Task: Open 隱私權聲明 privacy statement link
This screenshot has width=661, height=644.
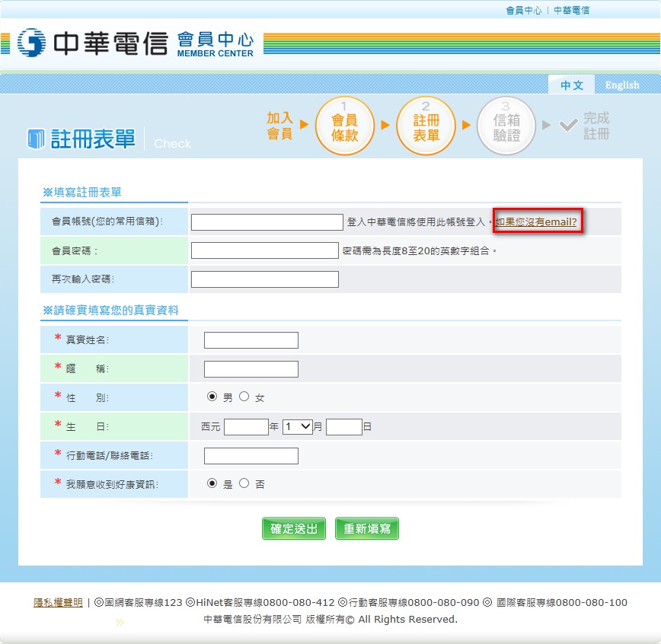Action: (58, 603)
